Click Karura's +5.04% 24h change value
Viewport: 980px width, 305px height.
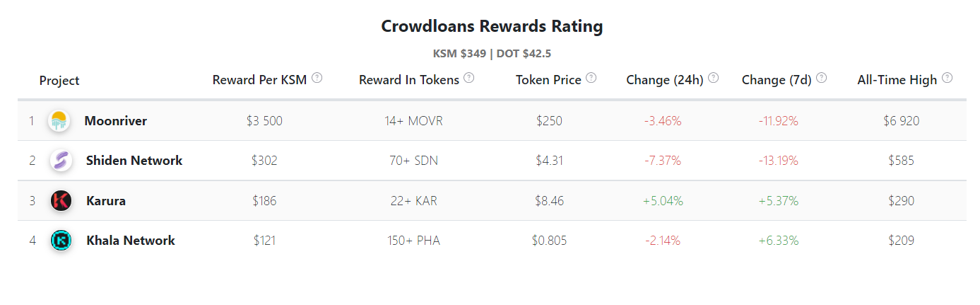[x=663, y=201]
